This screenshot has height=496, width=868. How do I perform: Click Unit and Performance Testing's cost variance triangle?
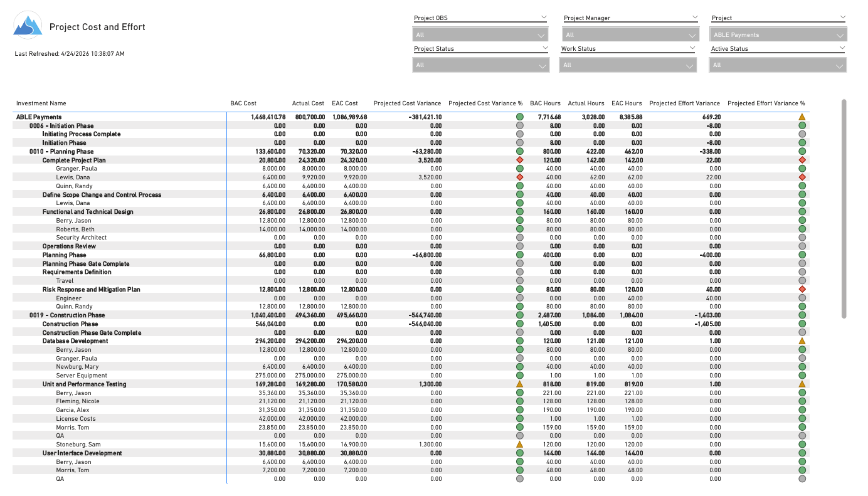519,384
